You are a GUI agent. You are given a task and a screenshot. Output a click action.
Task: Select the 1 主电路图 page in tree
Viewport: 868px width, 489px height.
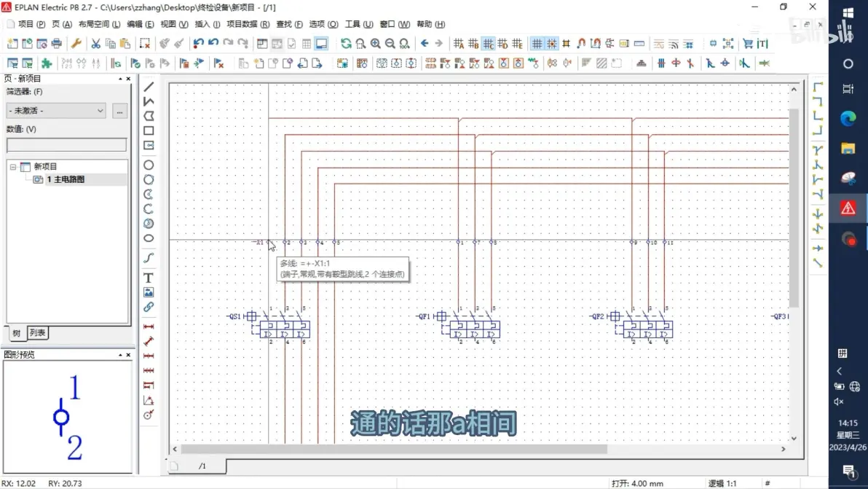click(x=66, y=179)
